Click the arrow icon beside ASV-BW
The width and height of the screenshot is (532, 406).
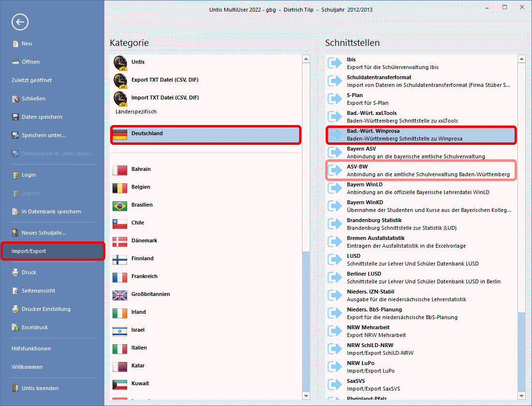pos(334,170)
